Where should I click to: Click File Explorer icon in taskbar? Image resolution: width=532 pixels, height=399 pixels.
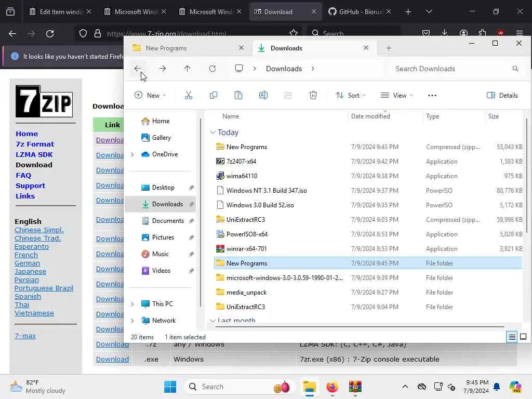[310, 387]
